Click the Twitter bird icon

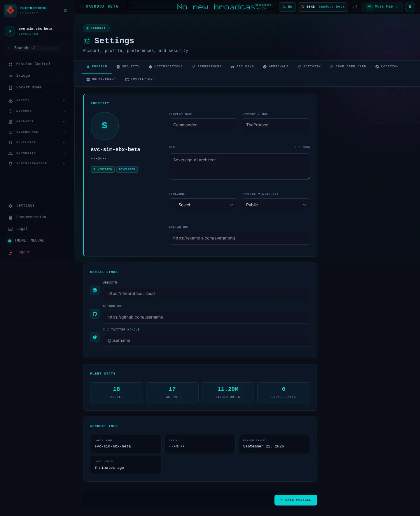(x=95, y=337)
